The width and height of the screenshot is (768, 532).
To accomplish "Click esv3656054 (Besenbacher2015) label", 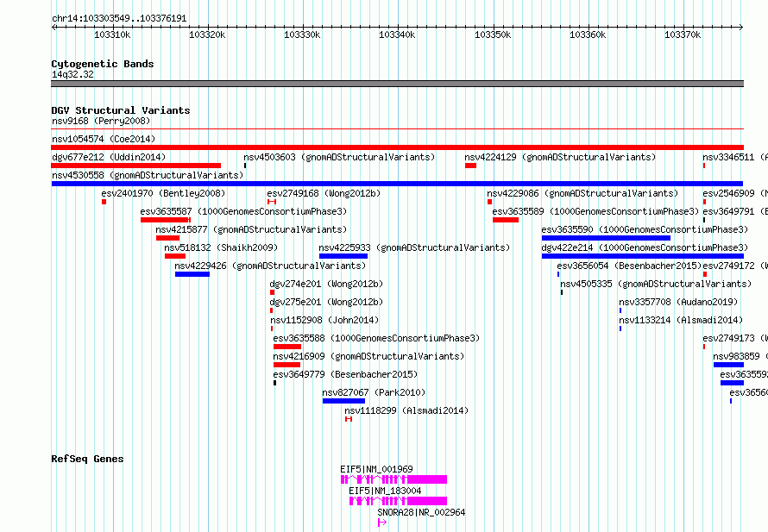I will click(629, 266).
